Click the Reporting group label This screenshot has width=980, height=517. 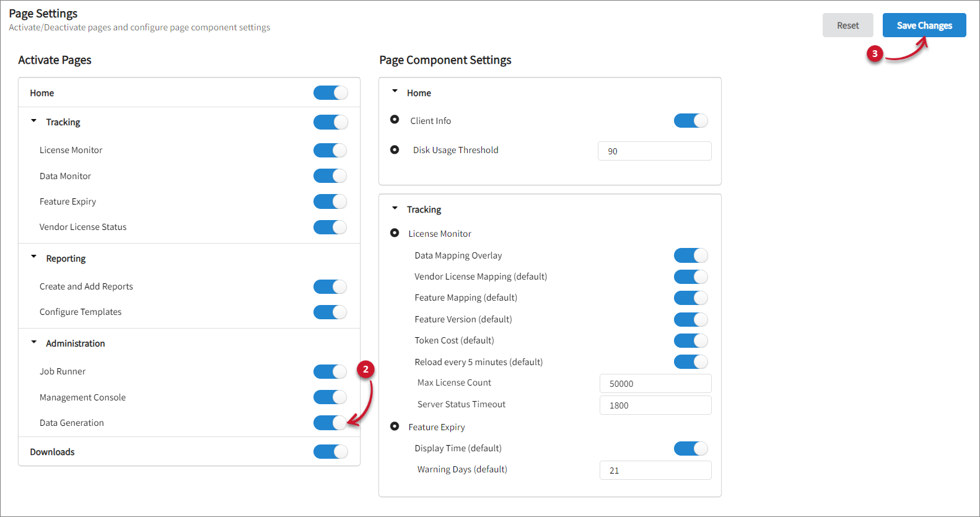(x=66, y=258)
